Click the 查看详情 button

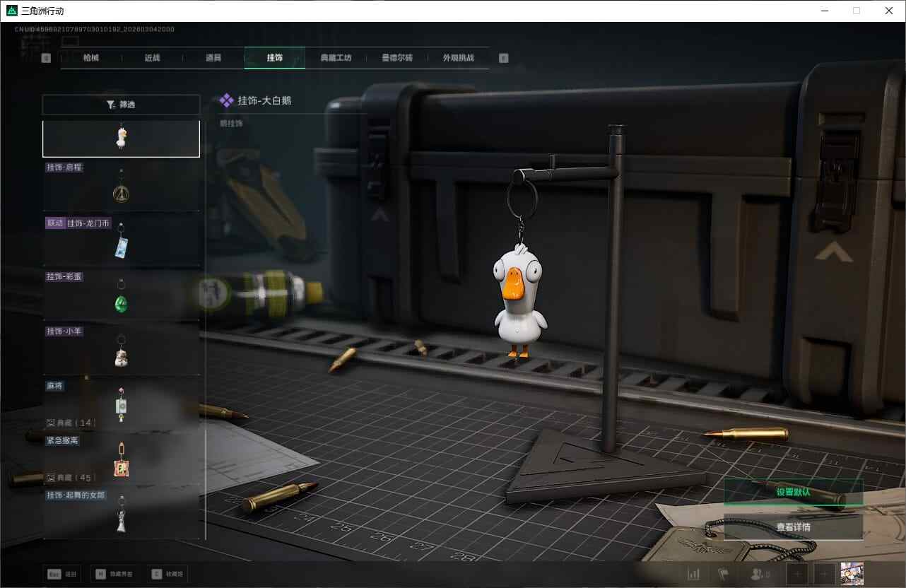tap(793, 527)
